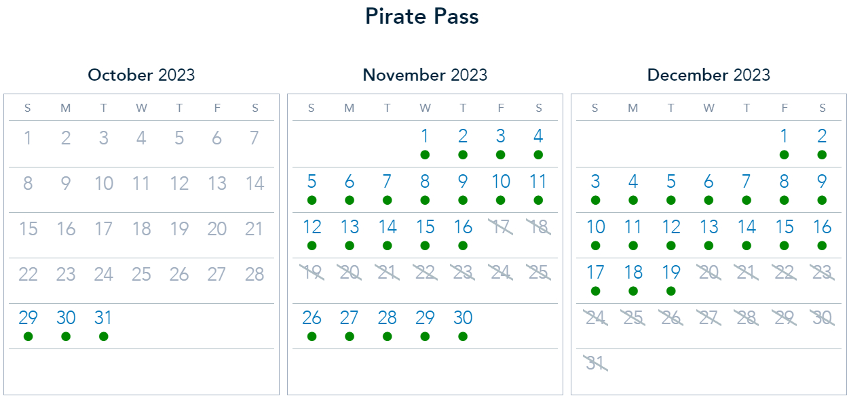Screen dimensions: 868x398
Task: Pick December 19 available date
Action: point(671,273)
